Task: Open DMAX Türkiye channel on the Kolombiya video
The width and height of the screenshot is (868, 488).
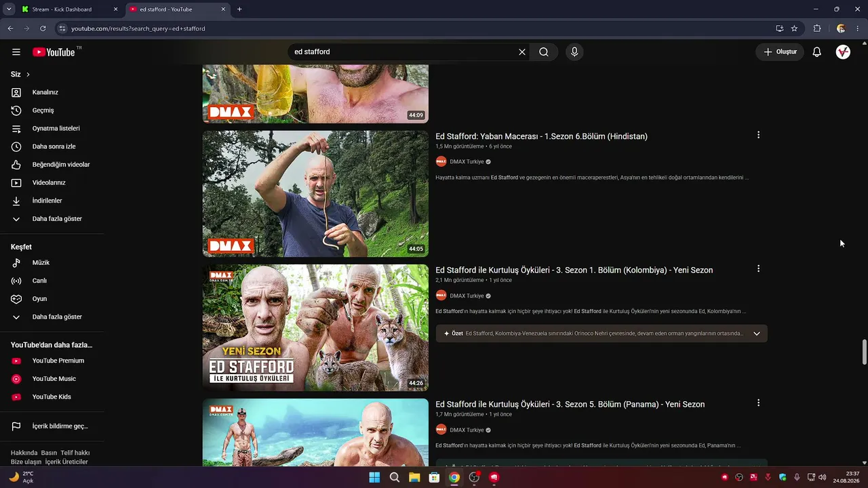Action: click(467, 296)
